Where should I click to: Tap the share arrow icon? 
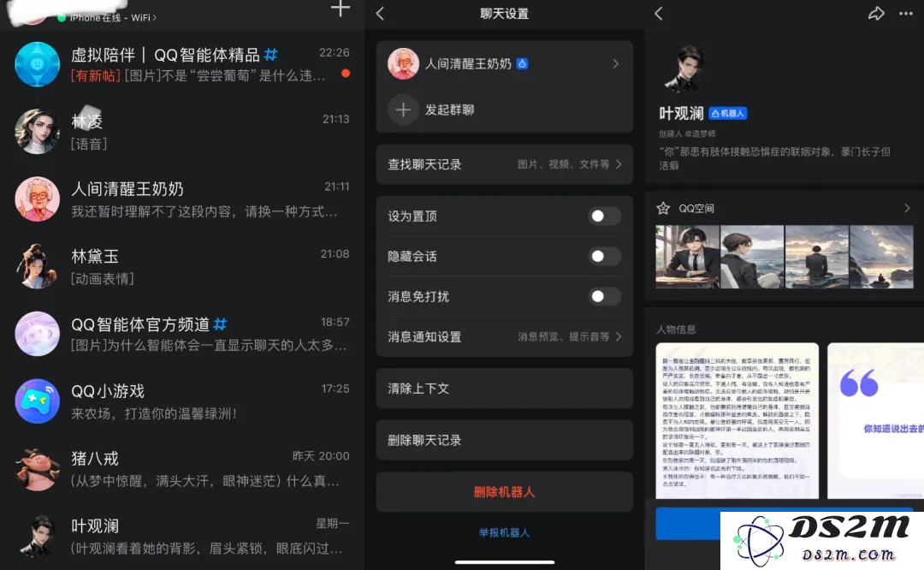coord(876,14)
